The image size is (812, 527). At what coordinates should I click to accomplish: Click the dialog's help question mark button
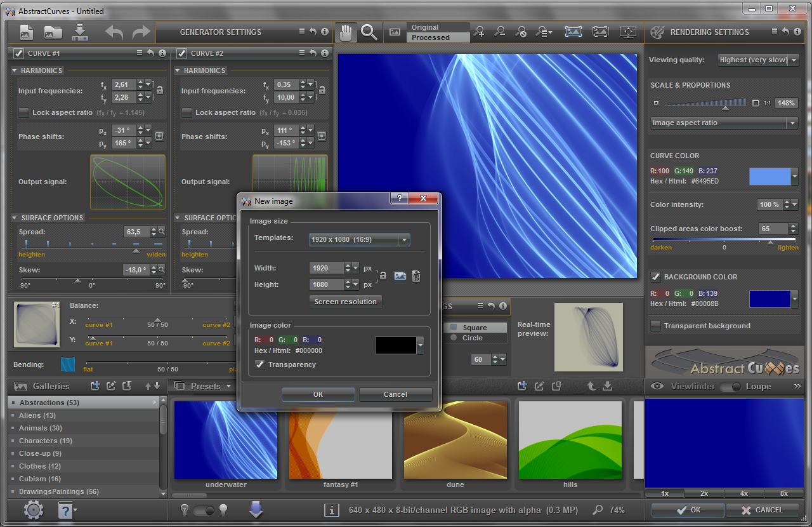(399, 199)
